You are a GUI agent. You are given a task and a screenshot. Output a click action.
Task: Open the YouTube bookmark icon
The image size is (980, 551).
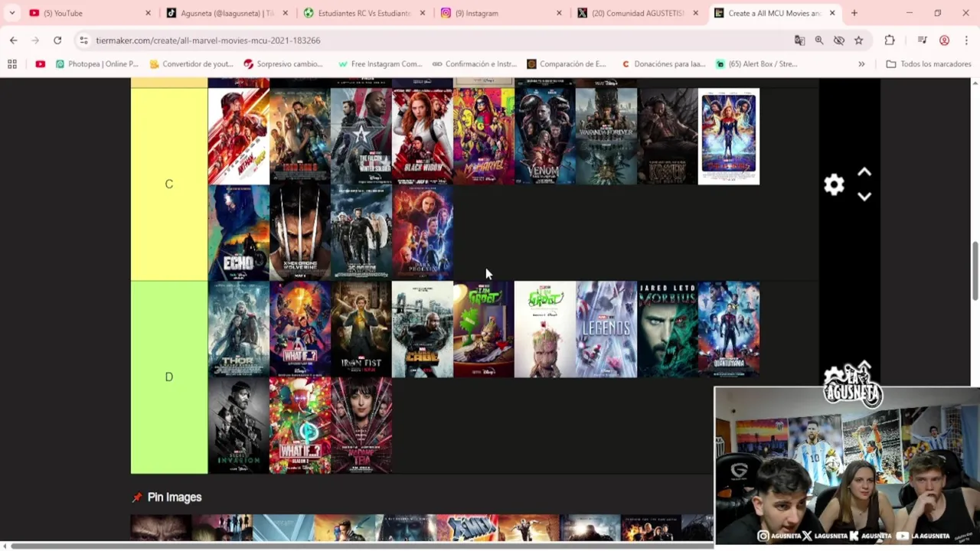coord(40,64)
